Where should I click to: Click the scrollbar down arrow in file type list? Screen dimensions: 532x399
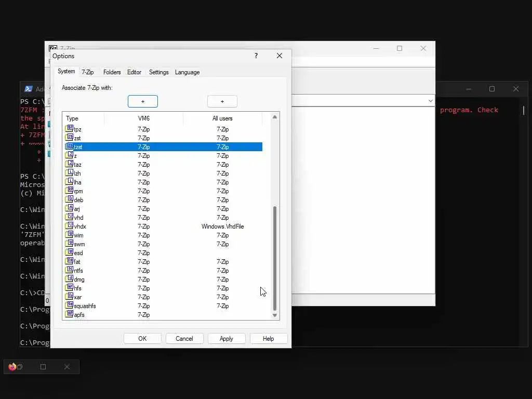click(x=275, y=315)
